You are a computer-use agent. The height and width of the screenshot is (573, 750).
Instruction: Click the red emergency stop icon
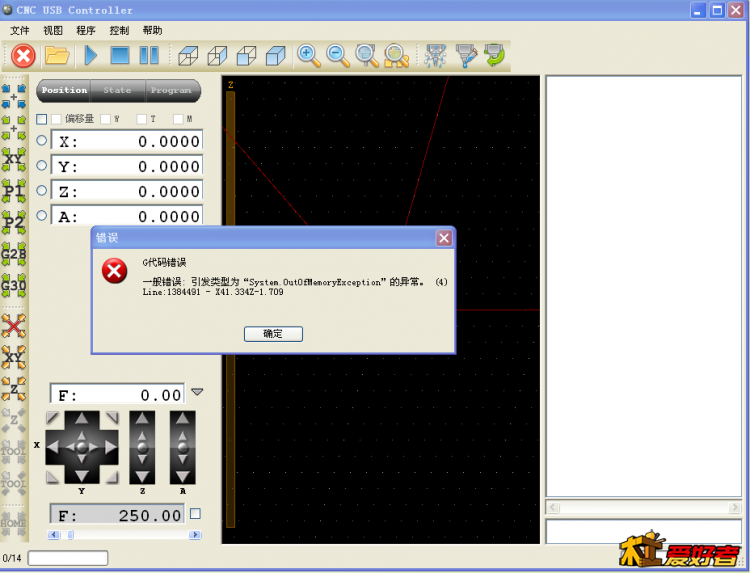coord(23,55)
